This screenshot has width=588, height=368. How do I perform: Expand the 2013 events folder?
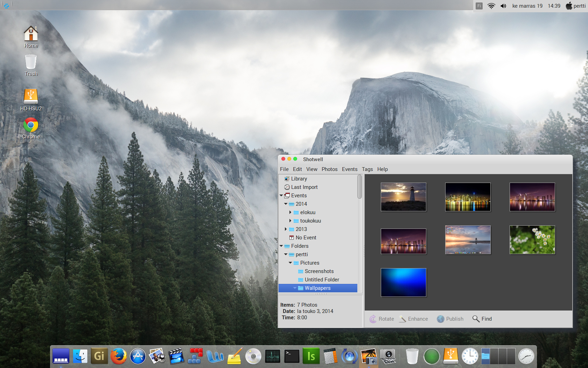(x=286, y=229)
